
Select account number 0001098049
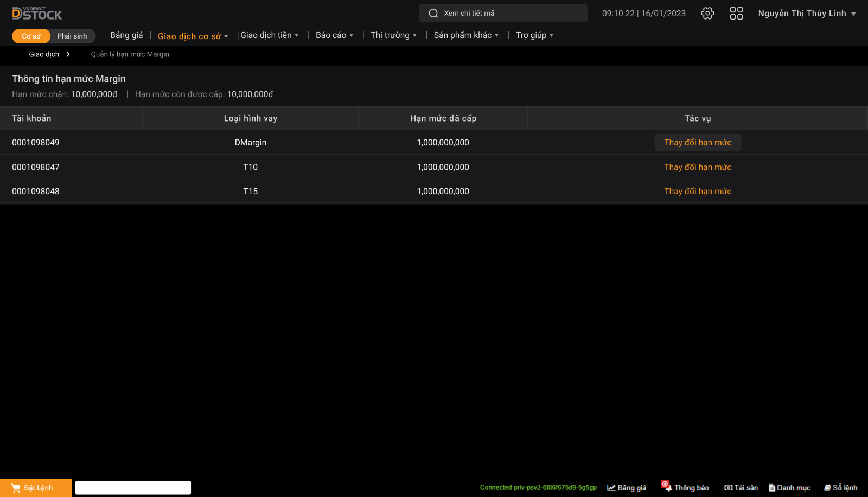(x=36, y=143)
